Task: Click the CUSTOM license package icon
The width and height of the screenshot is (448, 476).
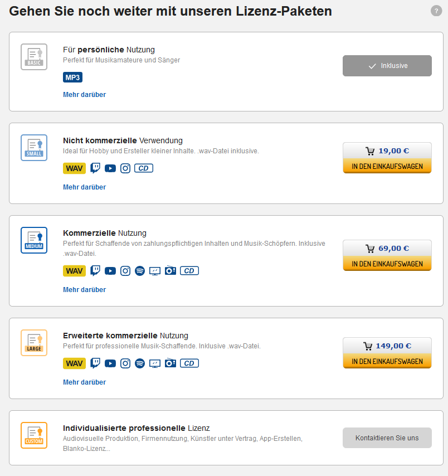Action: point(34,435)
